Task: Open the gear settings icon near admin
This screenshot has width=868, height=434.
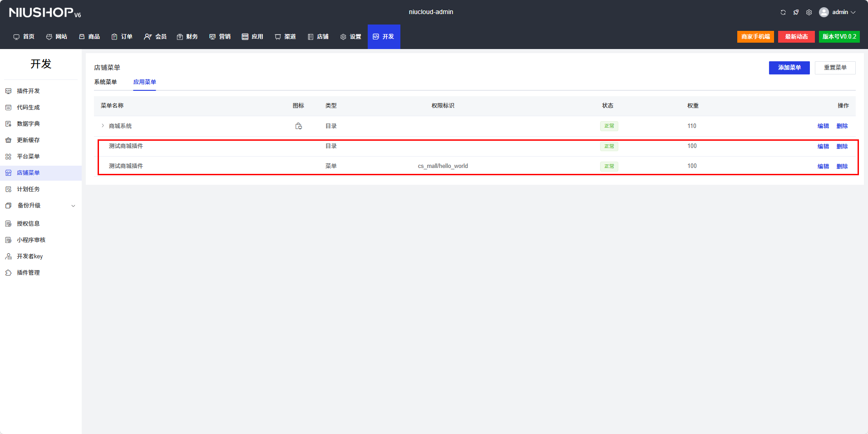Action: [x=809, y=12]
